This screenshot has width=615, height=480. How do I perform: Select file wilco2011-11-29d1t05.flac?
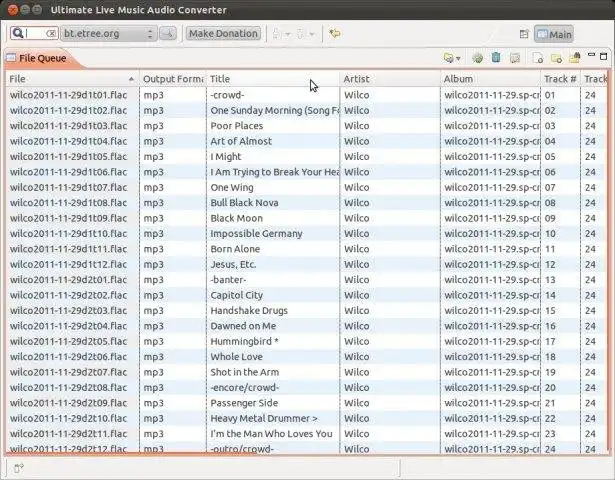[x=68, y=156]
